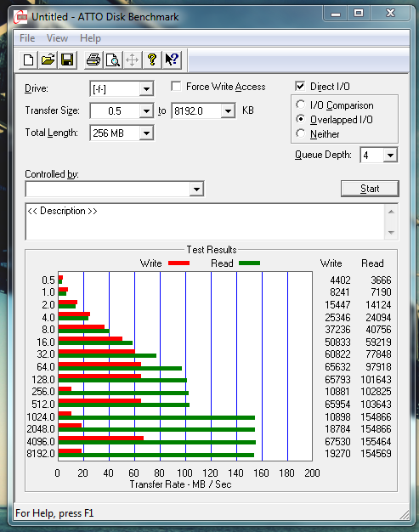Click the 'Transfer Rate - MB / Sec' axis label
Screen dimensions: 419x532
(x=180, y=484)
